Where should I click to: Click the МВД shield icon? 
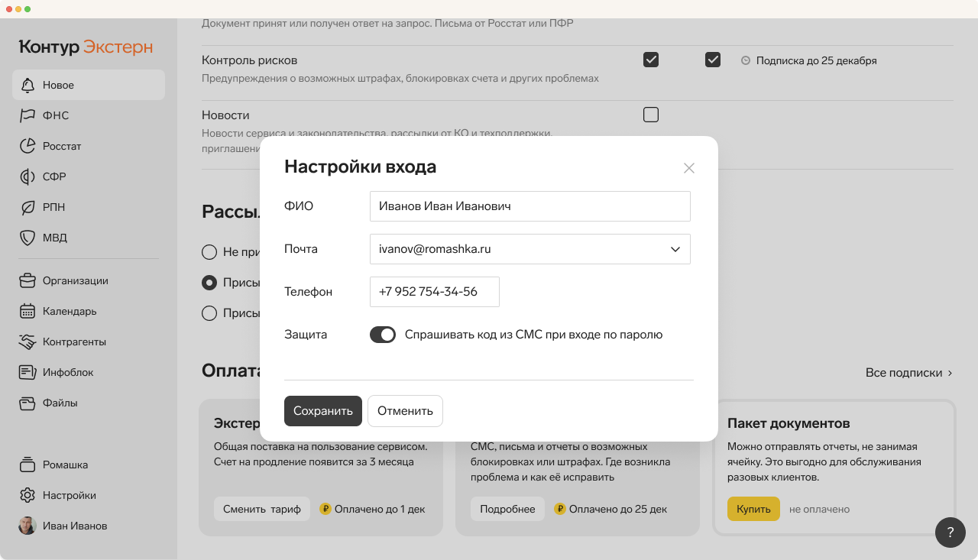[28, 238]
